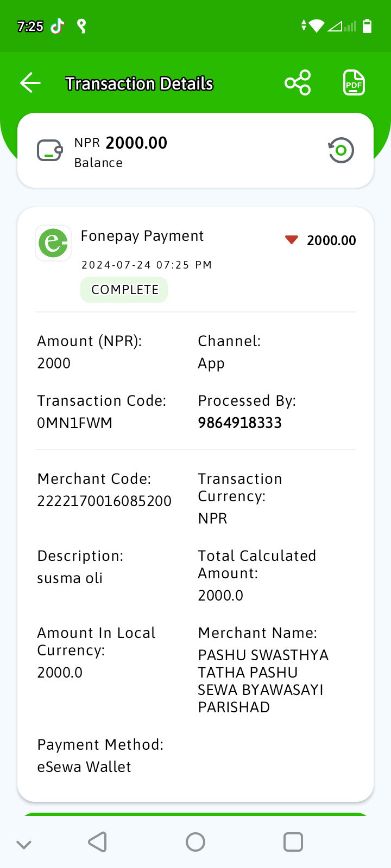
Task: Tap the back arrow in header
Action: pos(30,83)
